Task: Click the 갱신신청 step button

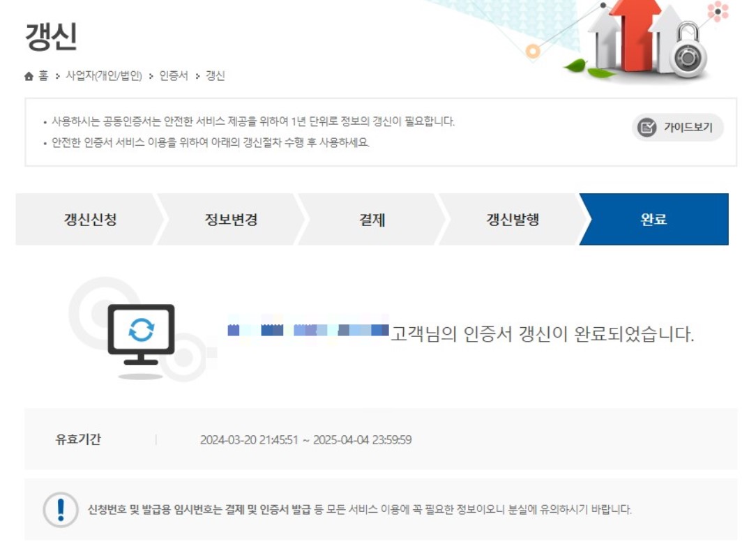Action: tap(91, 218)
